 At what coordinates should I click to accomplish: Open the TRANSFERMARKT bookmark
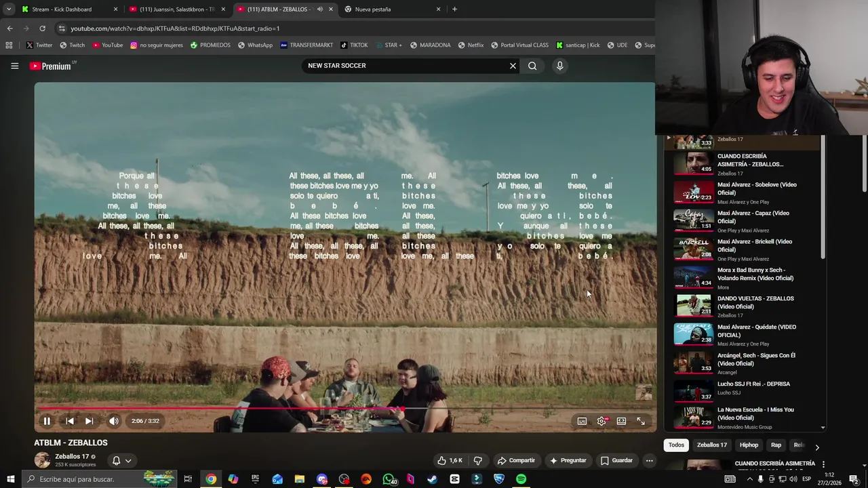click(307, 45)
